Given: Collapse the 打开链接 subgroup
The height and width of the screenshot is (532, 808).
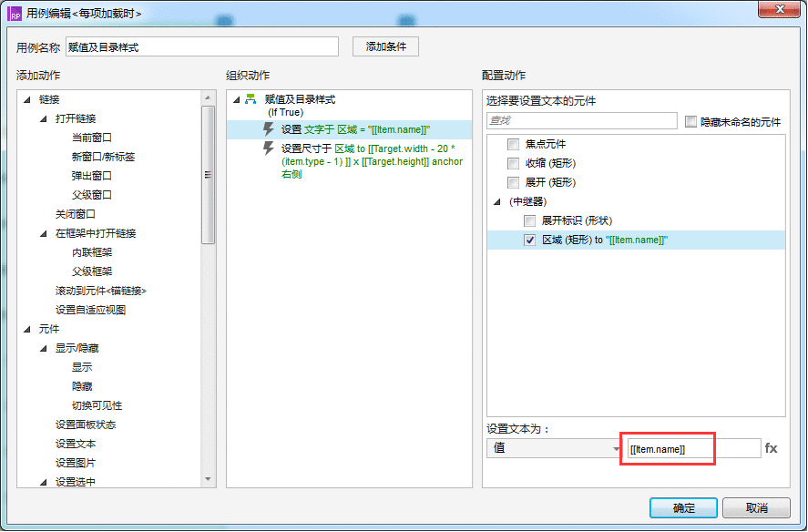Looking at the screenshot, I should click(x=44, y=118).
